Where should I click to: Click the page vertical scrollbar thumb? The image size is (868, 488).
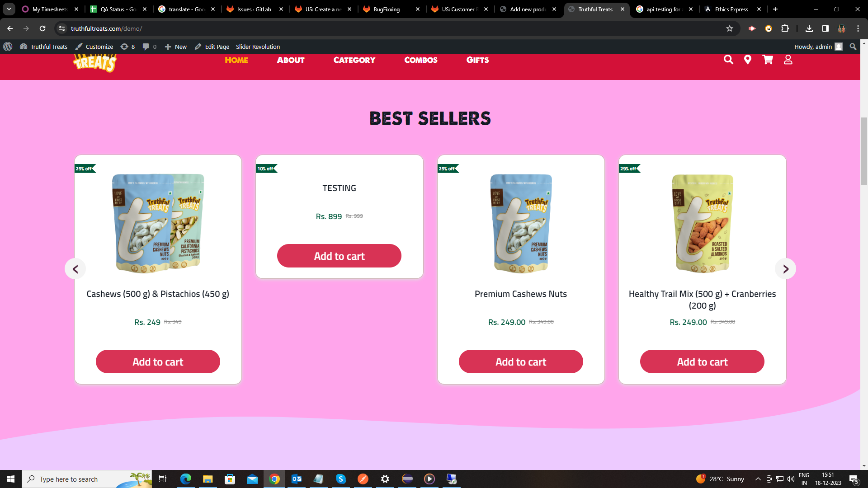coord(864,151)
